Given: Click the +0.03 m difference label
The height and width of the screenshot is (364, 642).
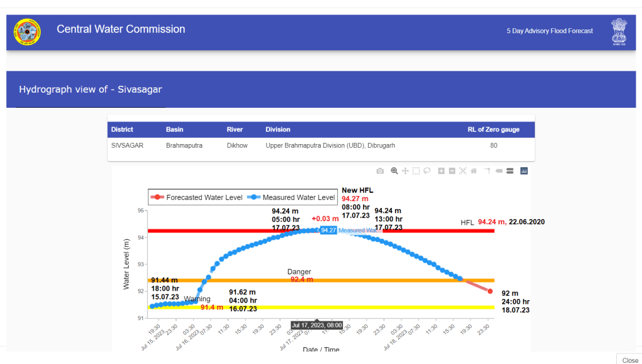Looking at the screenshot, I should (325, 219).
